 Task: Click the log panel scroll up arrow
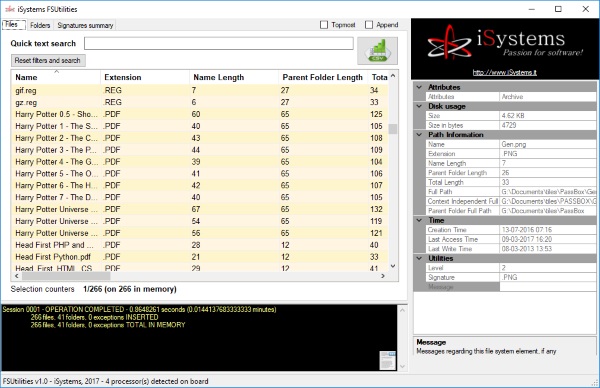coord(402,310)
